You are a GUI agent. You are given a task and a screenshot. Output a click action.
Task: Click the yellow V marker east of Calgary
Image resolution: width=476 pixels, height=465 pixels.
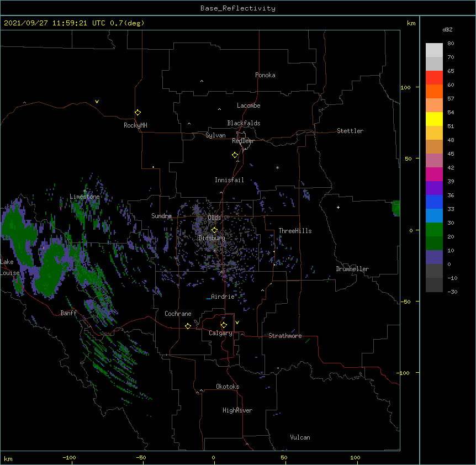(x=237, y=323)
